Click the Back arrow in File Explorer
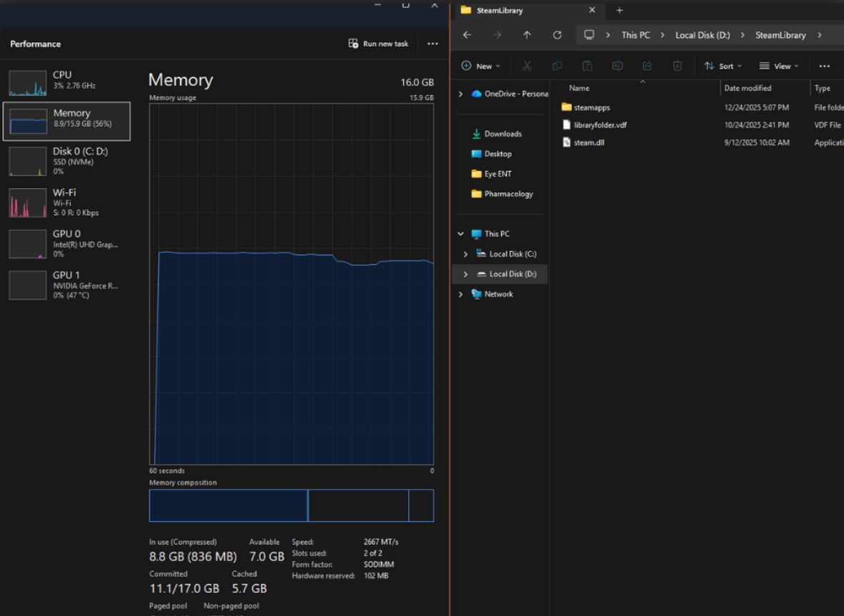Viewport: 844px width, 616px height. [467, 35]
